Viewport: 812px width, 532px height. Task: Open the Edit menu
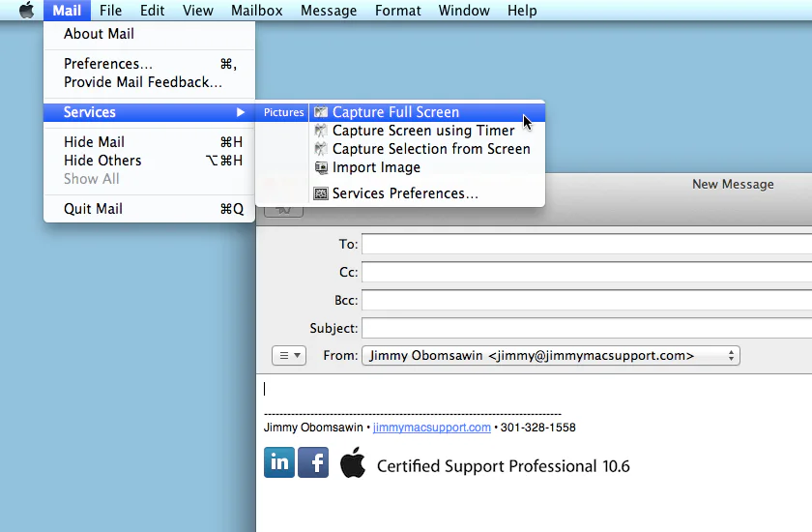[153, 11]
